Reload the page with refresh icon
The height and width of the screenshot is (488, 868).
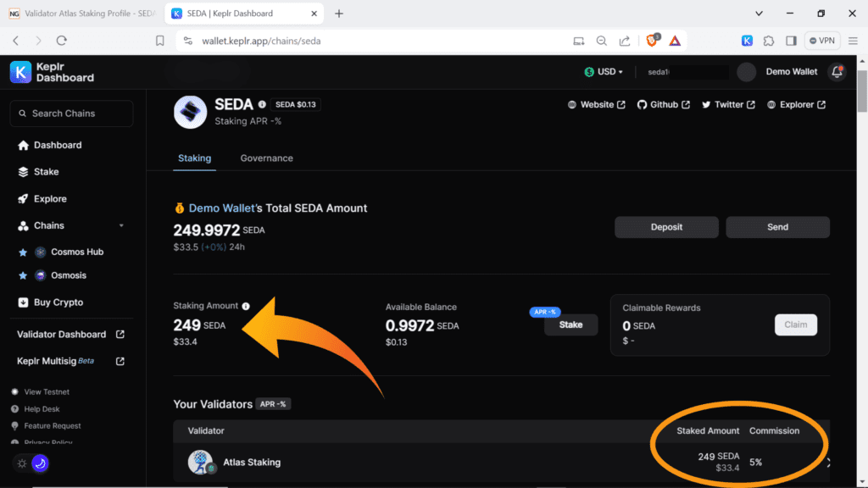pyautogui.click(x=62, y=40)
